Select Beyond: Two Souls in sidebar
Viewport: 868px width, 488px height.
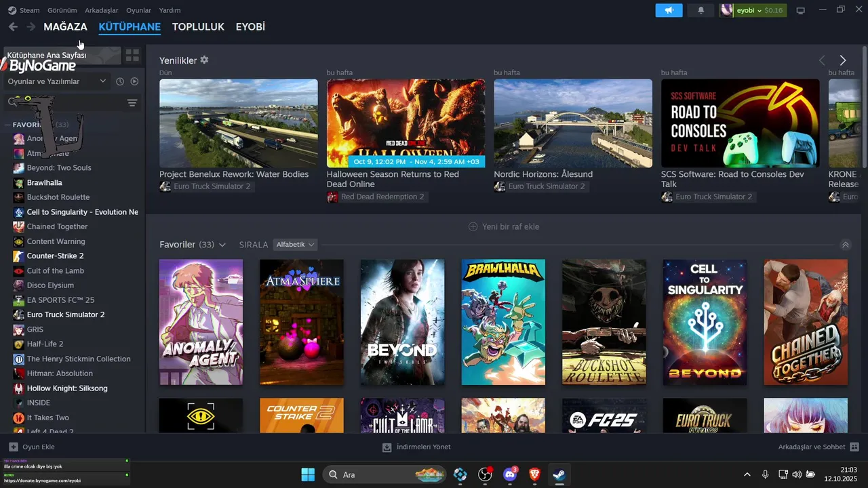59,167
